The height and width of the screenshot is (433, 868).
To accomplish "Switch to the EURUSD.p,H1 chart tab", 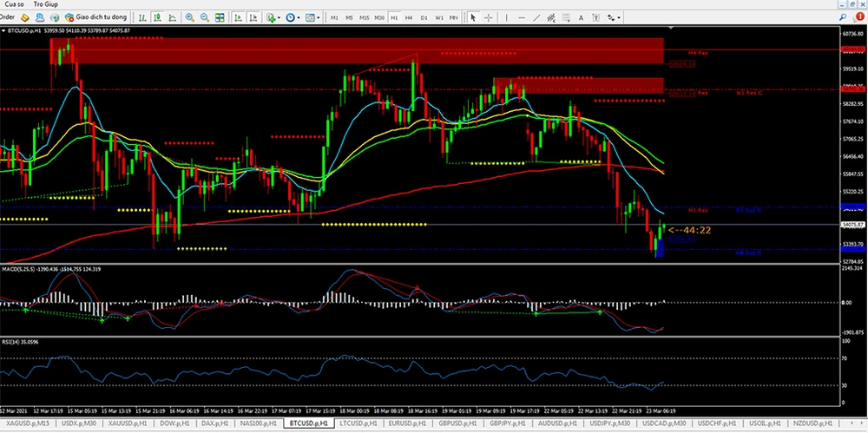I will pos(409,423).
